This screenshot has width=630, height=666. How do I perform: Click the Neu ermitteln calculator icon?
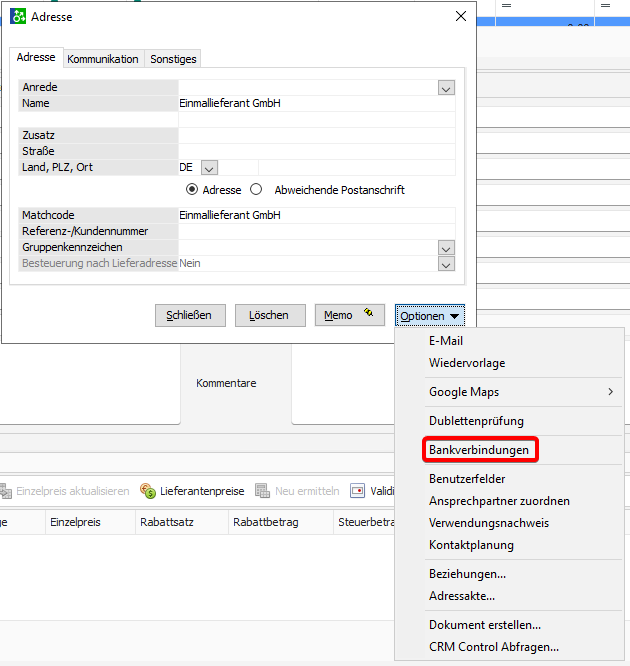263,491
